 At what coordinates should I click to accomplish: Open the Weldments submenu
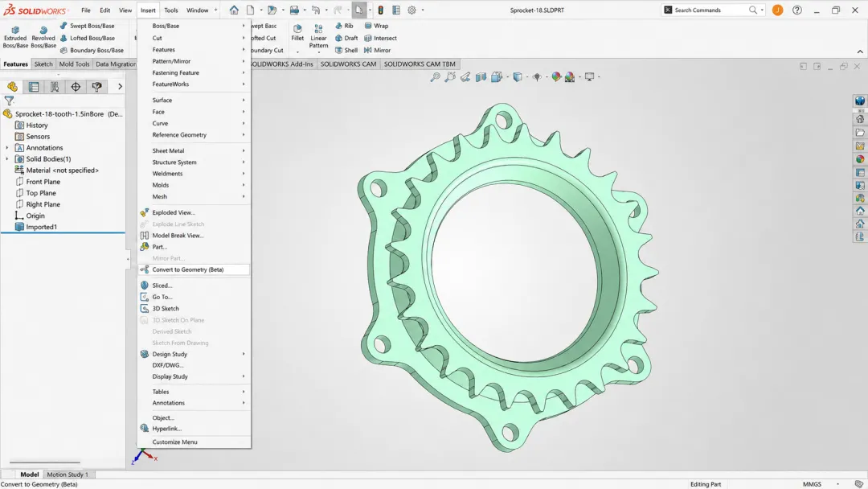(x=193, y=174)
